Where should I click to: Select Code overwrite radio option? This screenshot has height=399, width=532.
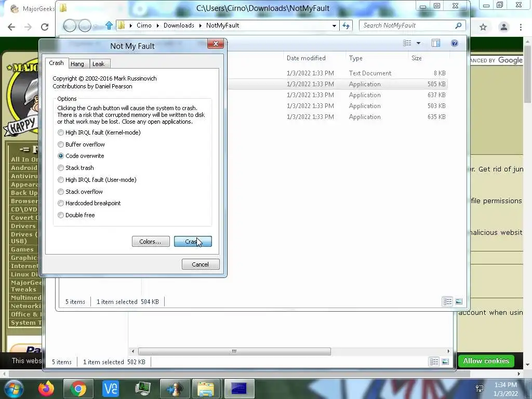click(81, 156)
